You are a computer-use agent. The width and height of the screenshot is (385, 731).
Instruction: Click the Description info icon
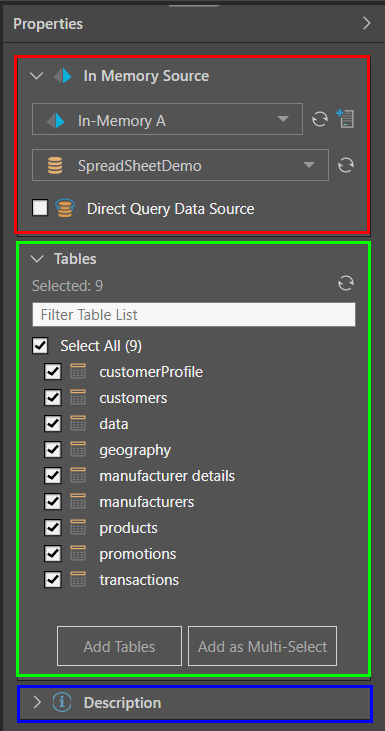tap(62, 702)
